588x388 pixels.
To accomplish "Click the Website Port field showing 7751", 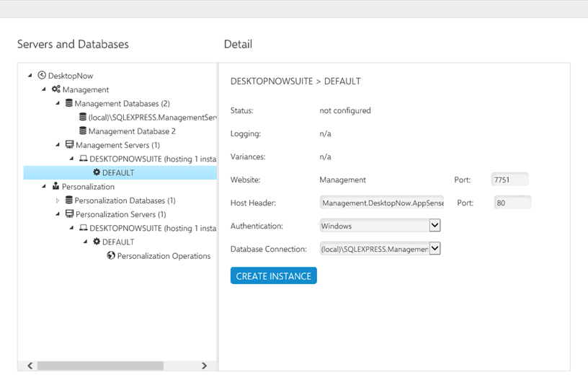I will (x=509, y=180).
